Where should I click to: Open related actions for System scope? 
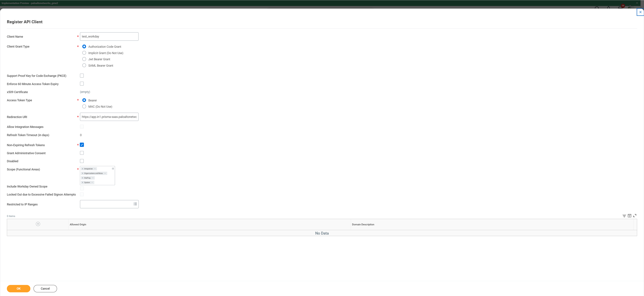coord(92,182)
